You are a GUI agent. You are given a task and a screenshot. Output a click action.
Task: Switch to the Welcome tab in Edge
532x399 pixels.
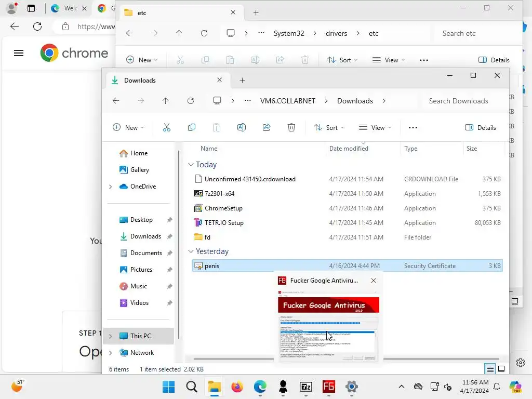pos(70,8)
